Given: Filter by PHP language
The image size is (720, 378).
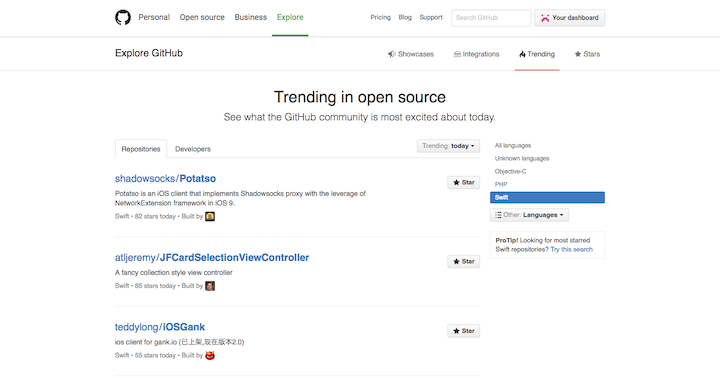Looking at the screenshot, I should coord(501,184).
